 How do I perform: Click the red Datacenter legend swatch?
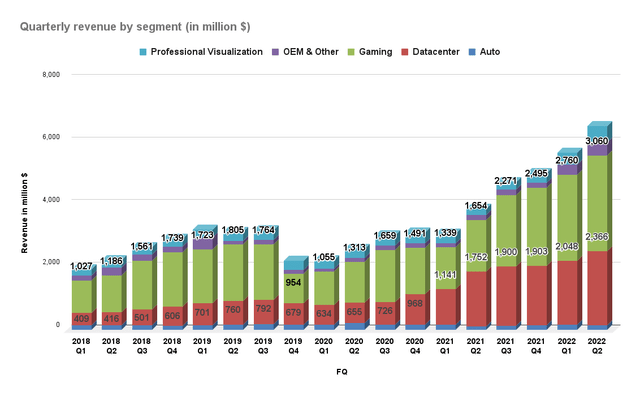click(x=404, y=52)
